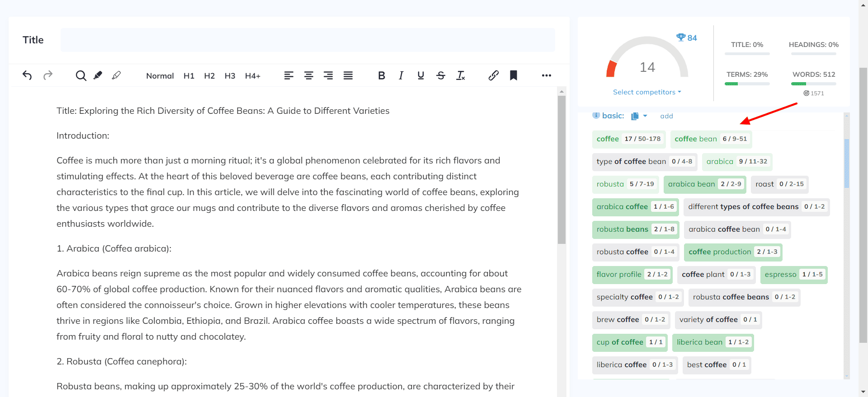The image size is (868, 397).
Task: Toggle italic formatting
Action: tap(401, 75)
